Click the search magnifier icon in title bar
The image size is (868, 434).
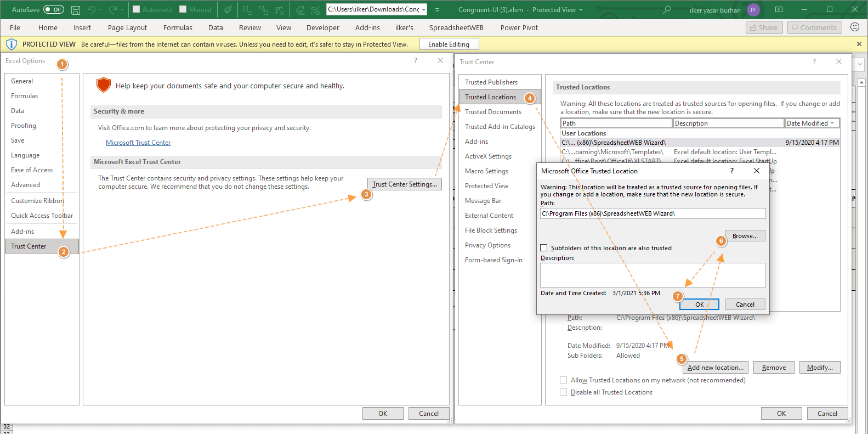pyautogui.click(x=667, y=10)
